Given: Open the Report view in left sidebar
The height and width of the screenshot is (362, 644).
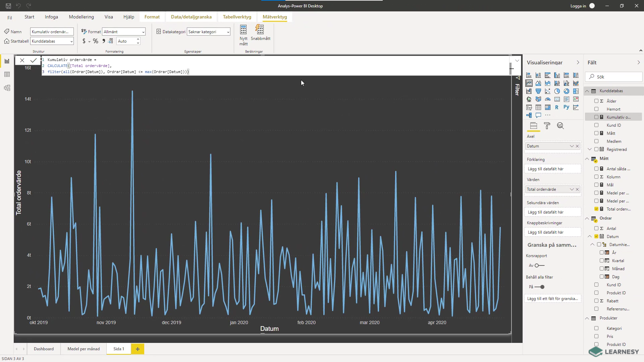Looking at the screenshot, I should [7, 61].
